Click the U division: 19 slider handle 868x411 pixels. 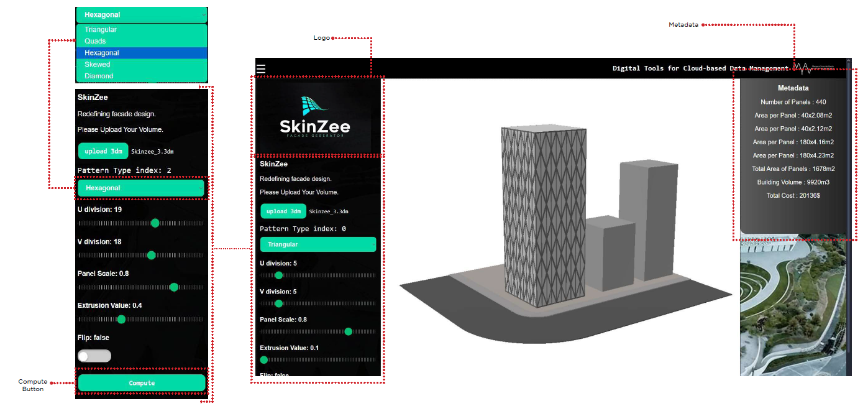[x=155, y=223]
